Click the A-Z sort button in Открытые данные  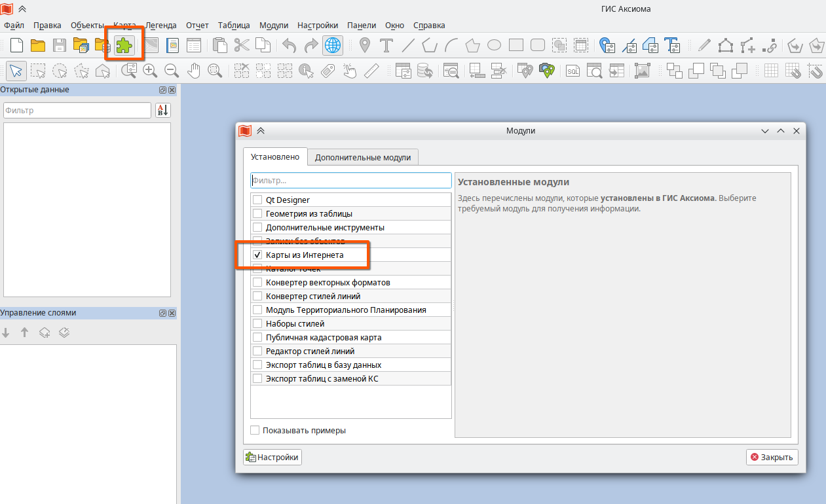tap(162, 110)
